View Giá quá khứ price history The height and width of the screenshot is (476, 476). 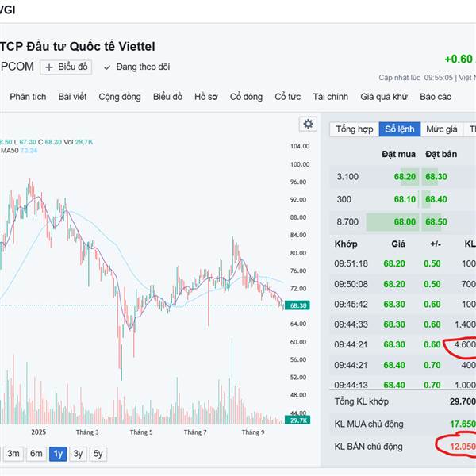tap(384, 97)
